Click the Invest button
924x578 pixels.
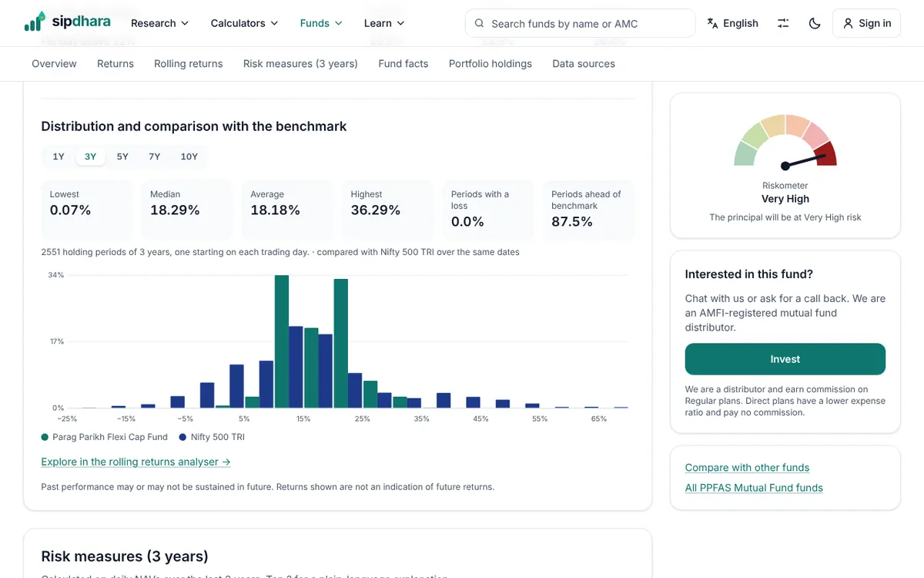click(785, 359)
